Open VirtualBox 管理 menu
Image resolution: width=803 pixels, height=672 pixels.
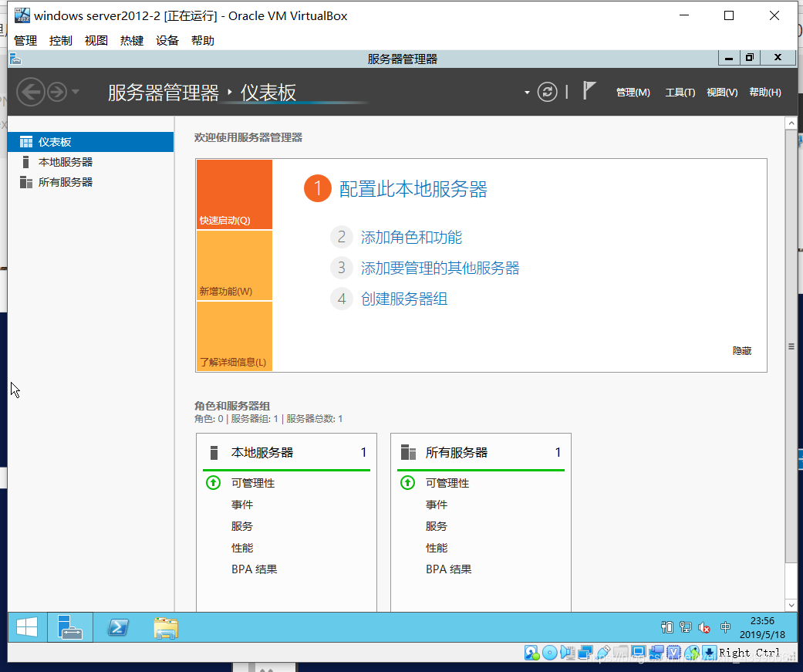(x=25, y=40)
